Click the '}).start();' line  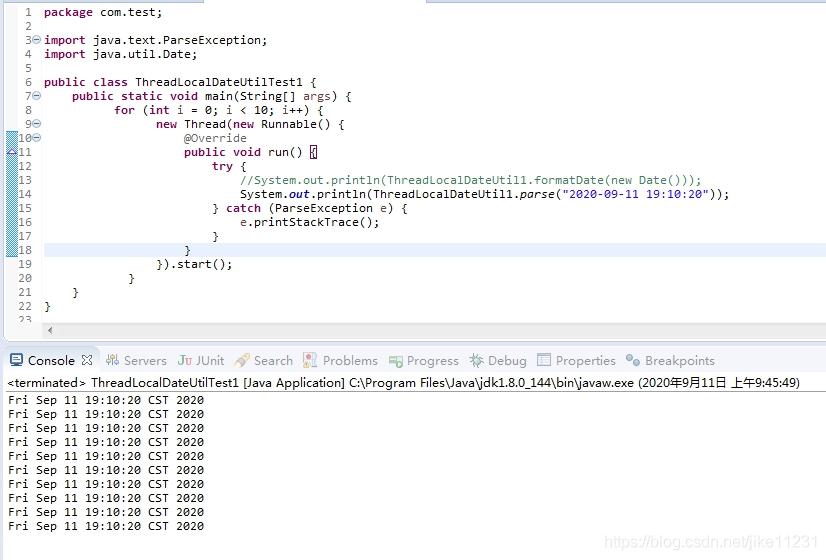(194, 264)
